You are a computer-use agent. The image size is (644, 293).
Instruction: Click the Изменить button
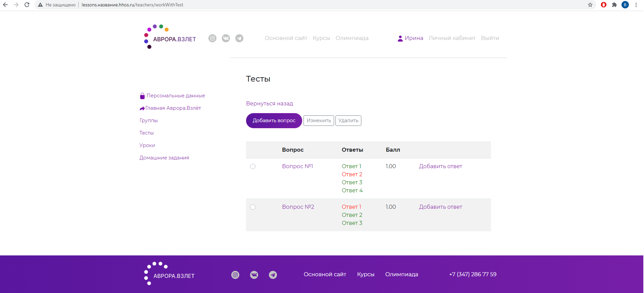pos(319,120)
